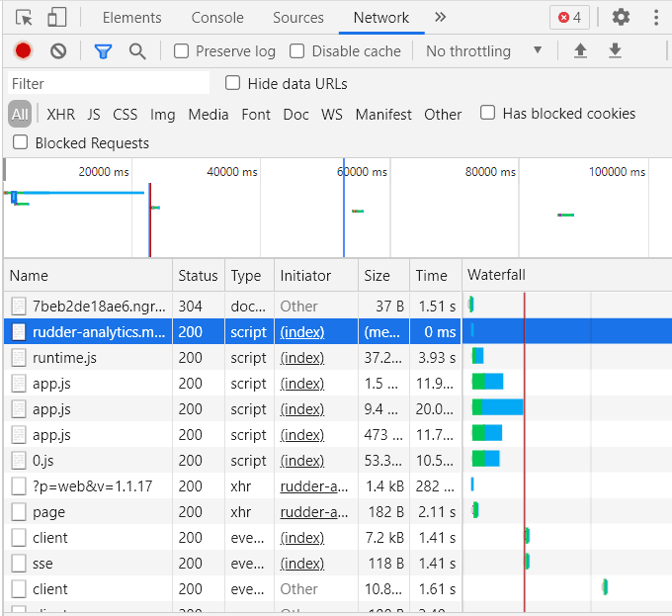Open the three-dot customize DevTools menu
The image size is (672, 616).
tap(656, 17)
